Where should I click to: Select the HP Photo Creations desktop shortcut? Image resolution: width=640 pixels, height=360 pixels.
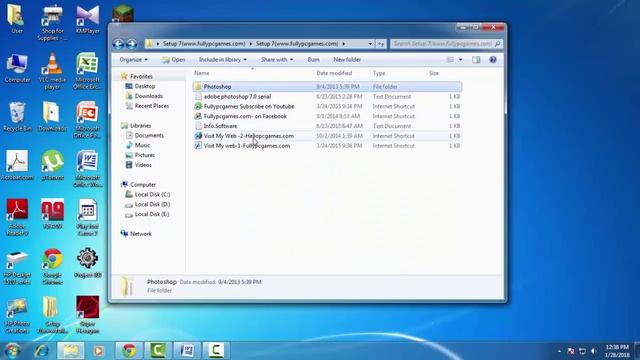(x=17, y=315)
